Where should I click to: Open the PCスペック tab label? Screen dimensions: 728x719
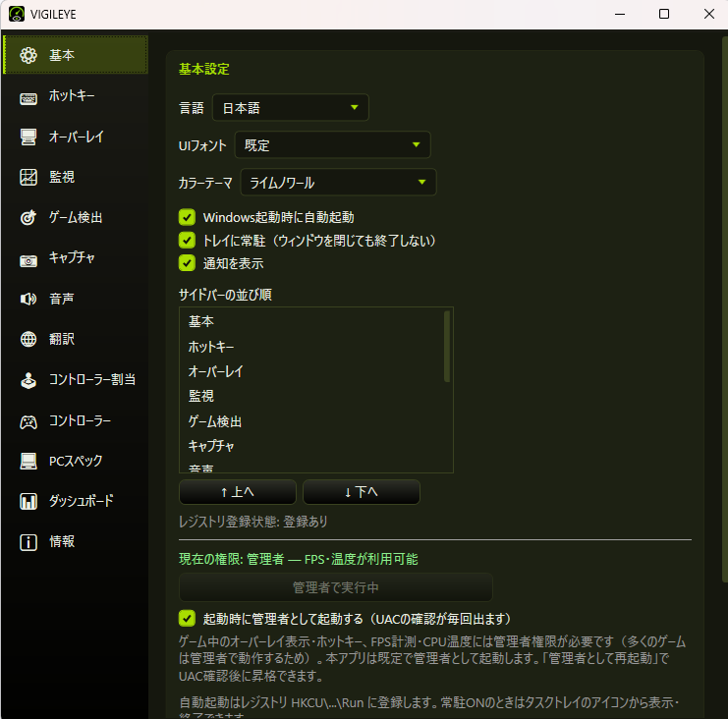coord(76,461)
